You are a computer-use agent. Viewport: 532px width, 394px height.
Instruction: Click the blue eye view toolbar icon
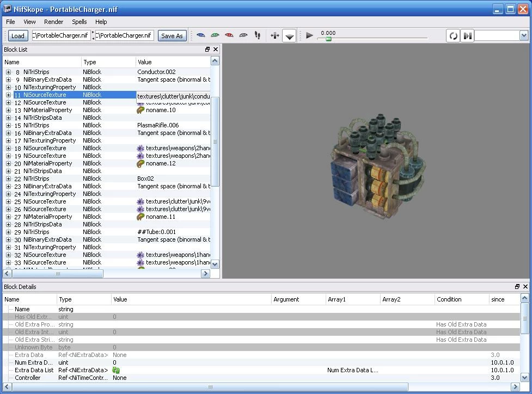pyautogui.click(x=201, y=35)
